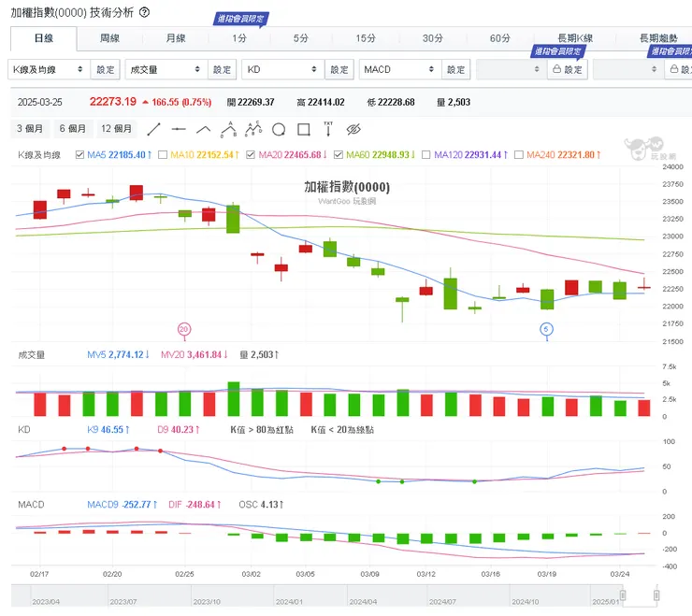Image resolution: width=692 pixels, height=616 pixels.
Task: Switch to the 15分 tab
Action: [366, 38]
